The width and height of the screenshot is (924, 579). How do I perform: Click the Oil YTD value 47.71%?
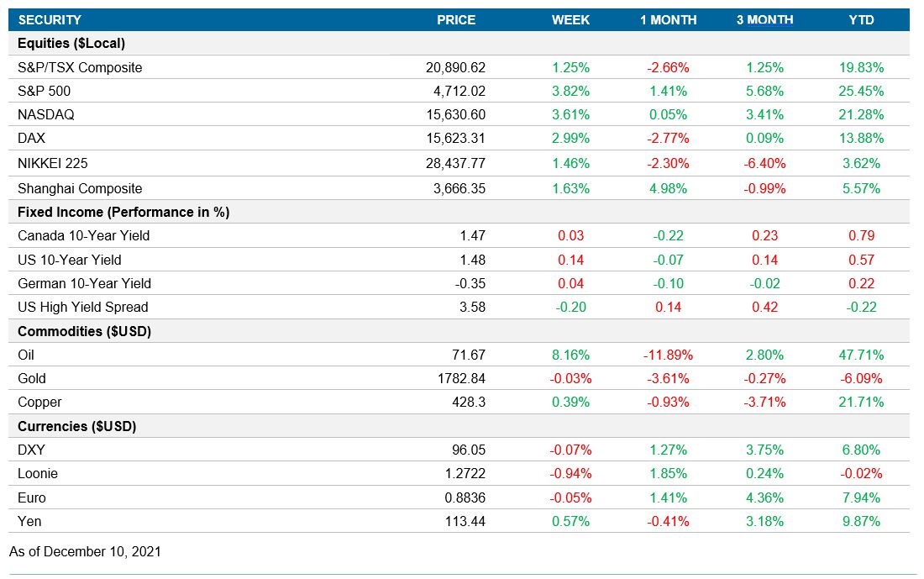pyautogui.click(x=862, y=355)
